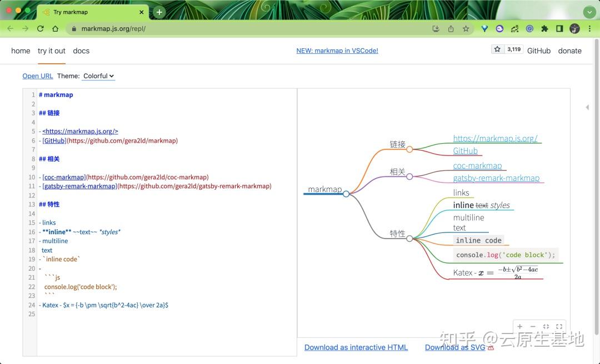Viewport: 600px width, 364px height.
Task: Open the docs navigation item
Action: coord(81,50)
